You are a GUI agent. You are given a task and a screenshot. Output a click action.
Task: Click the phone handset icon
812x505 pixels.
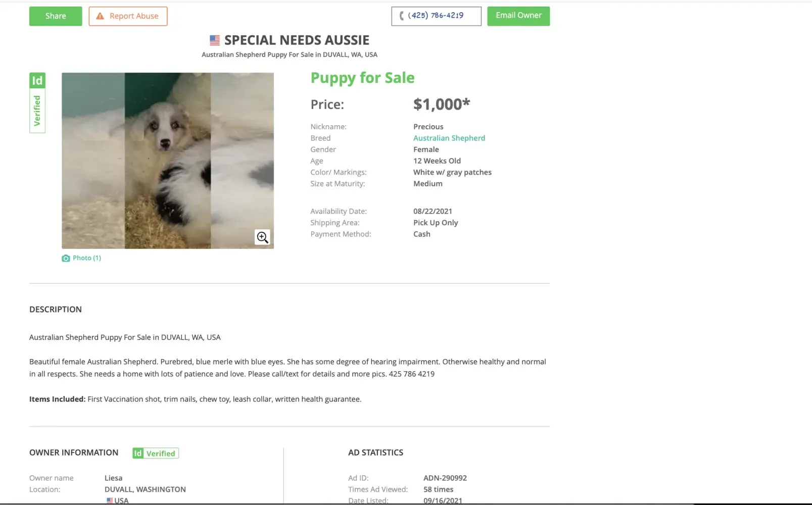pyautogui.click(x=402, y=16)
